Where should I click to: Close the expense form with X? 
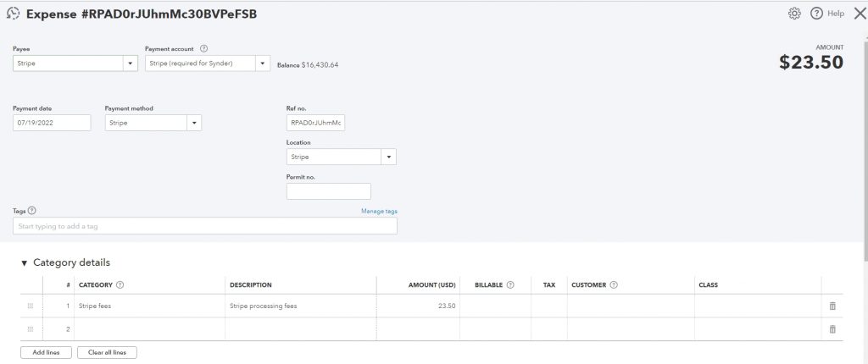pyautogui.click(x=860, y=14)
